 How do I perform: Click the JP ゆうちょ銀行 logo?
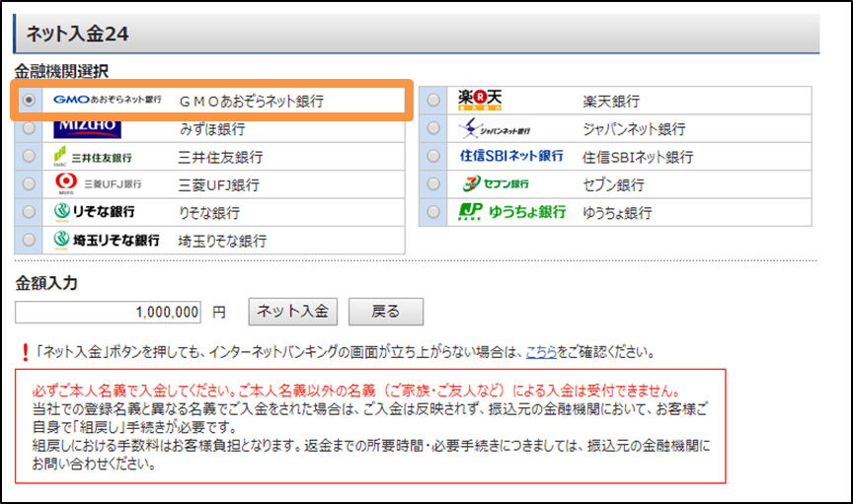(x=512, y=211)
